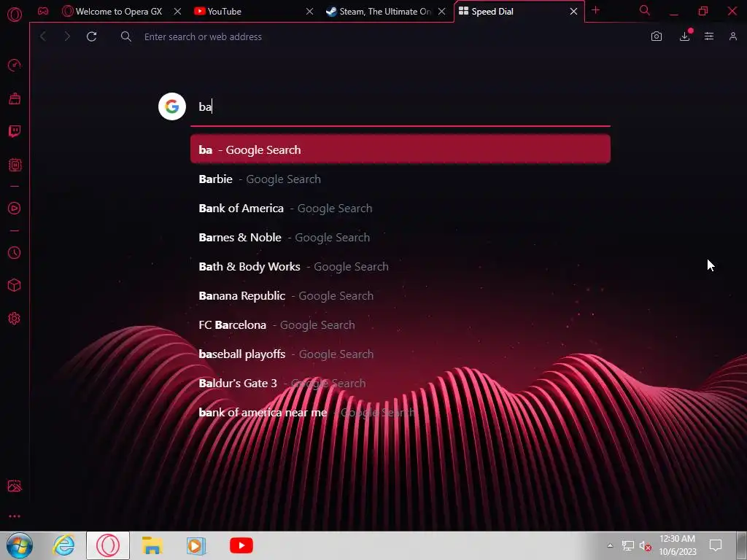
Task: Close the YouTube tab
Action: 309,12
